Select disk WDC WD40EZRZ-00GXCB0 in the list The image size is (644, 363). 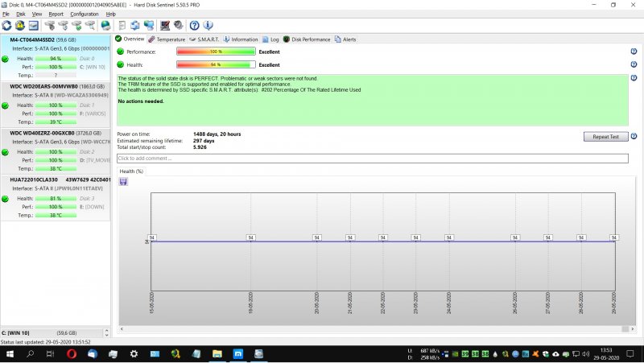[56, 151]
